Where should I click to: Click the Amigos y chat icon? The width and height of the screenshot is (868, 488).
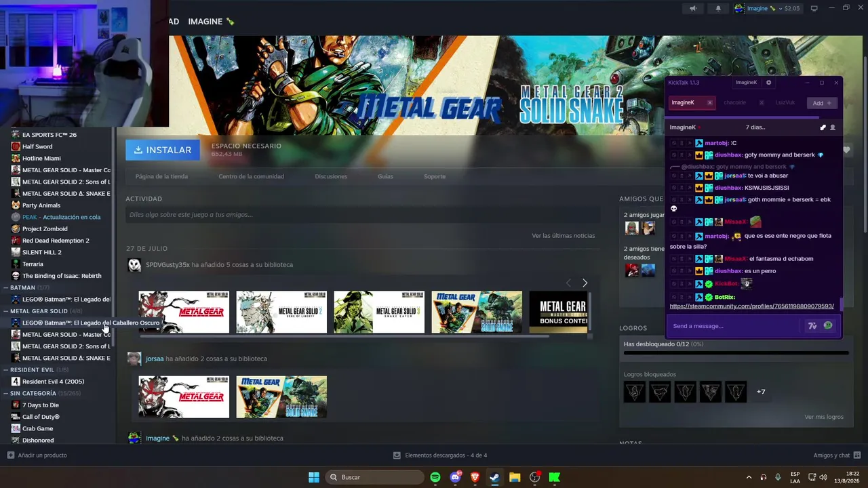point(857,455)
